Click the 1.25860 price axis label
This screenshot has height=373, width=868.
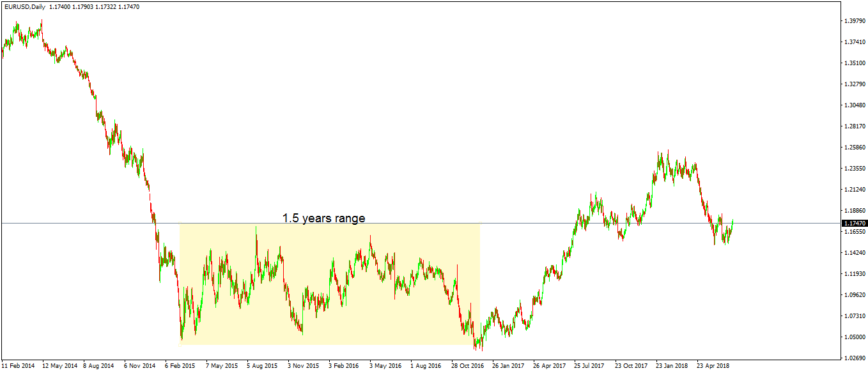coord(855,148)
